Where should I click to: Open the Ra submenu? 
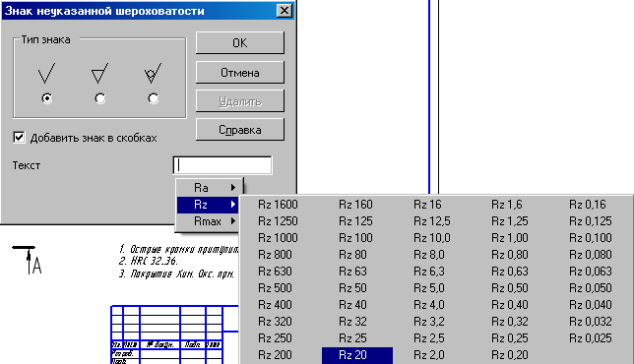coord(210,188)
